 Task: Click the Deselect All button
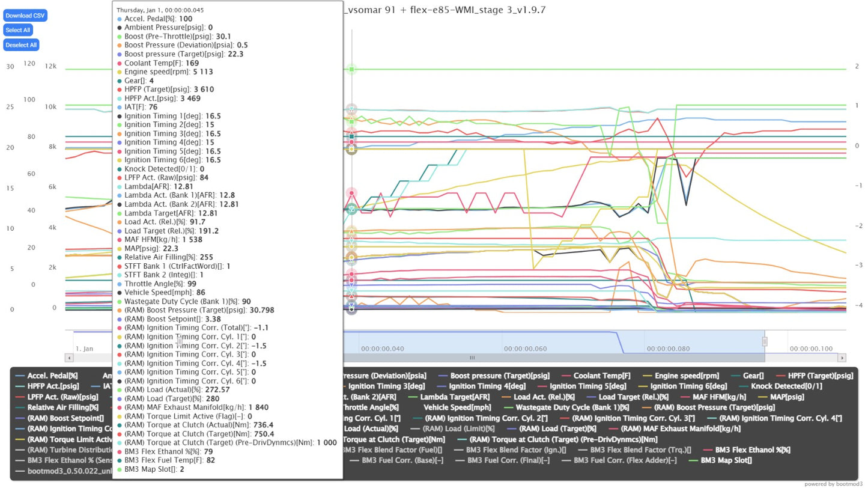21,45
